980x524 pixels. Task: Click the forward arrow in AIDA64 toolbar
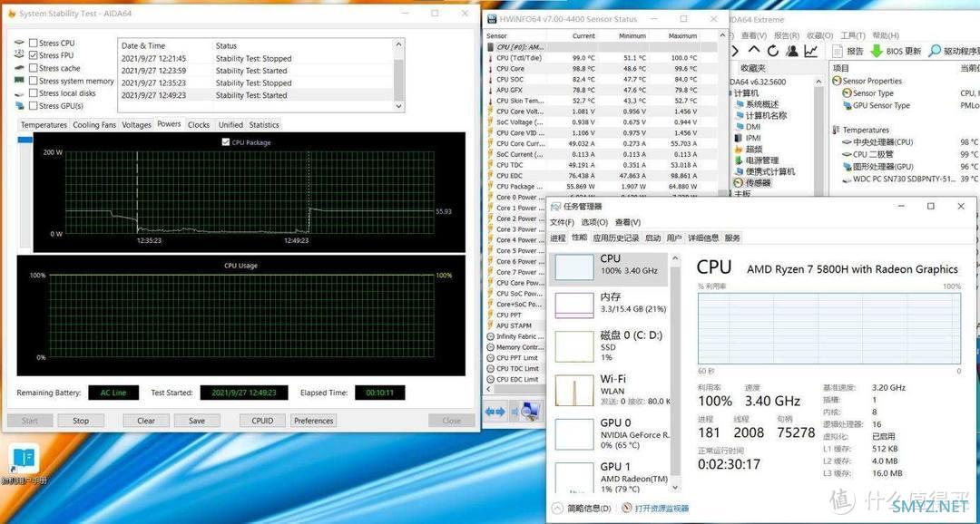click(736, 51)
